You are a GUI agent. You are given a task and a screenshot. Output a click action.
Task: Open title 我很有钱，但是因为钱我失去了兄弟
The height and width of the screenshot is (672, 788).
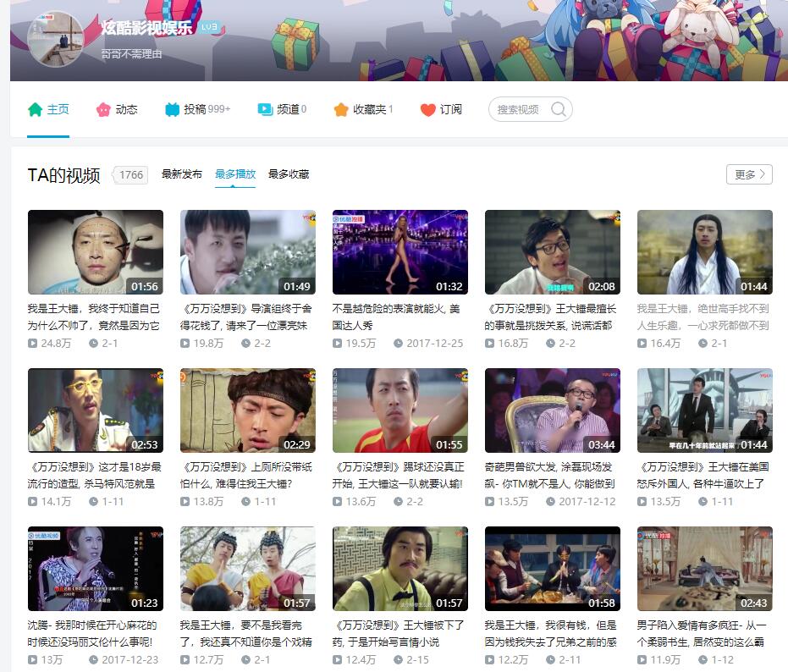(x=550, y=634)
